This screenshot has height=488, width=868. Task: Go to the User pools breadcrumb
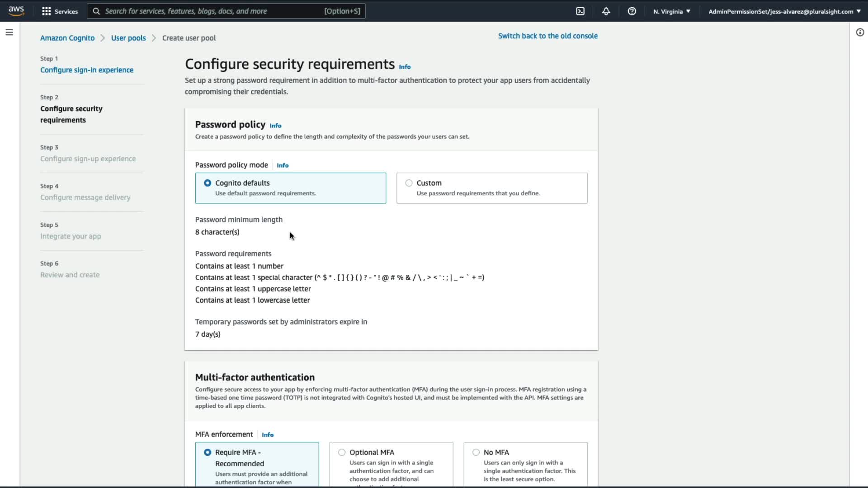(x=128, y=38)
